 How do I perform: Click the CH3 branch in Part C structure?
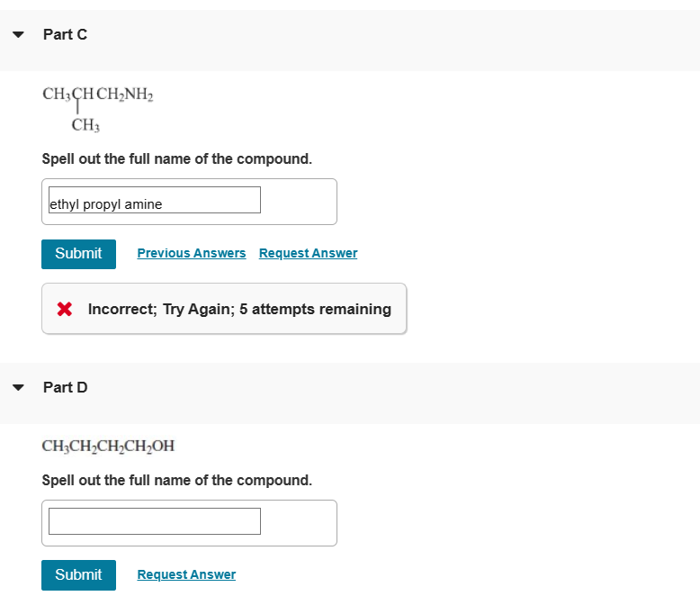coord(85,125)
